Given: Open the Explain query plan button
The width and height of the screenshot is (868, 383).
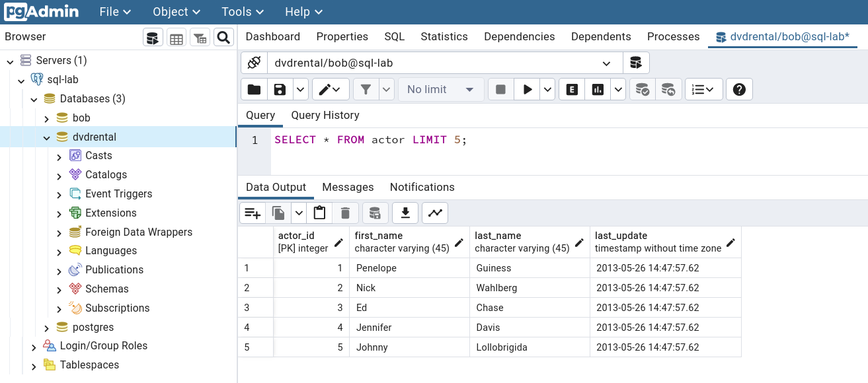Looking at the screenshot, I should 572,90.
